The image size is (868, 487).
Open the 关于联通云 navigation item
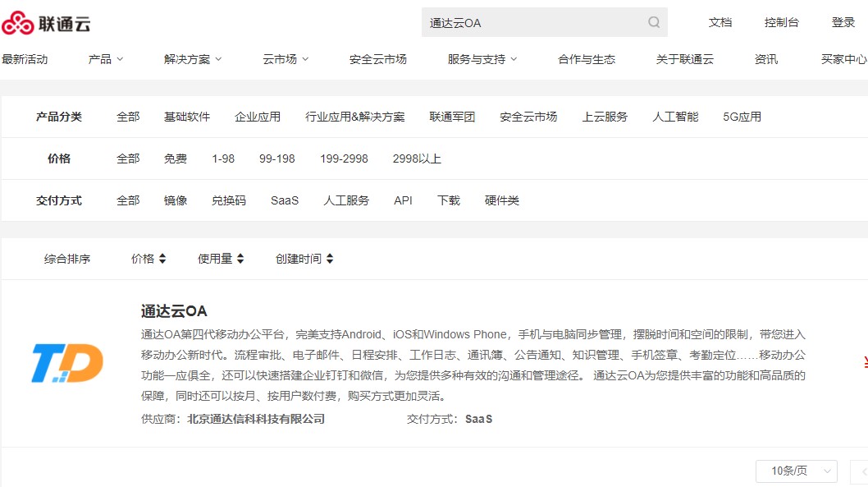(x=685, y=59)
